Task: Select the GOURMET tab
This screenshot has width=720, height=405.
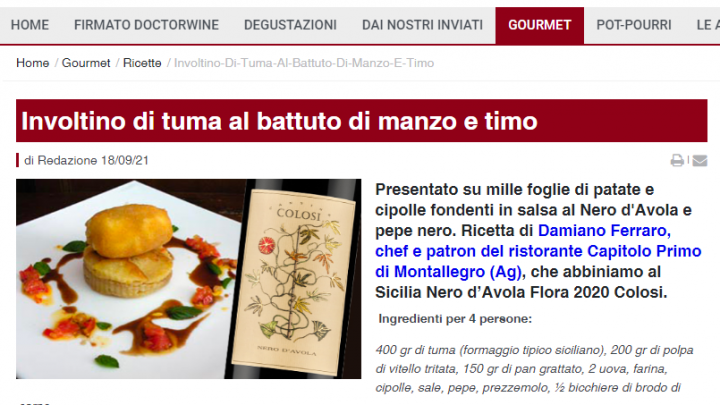Action: pos(540,25)
